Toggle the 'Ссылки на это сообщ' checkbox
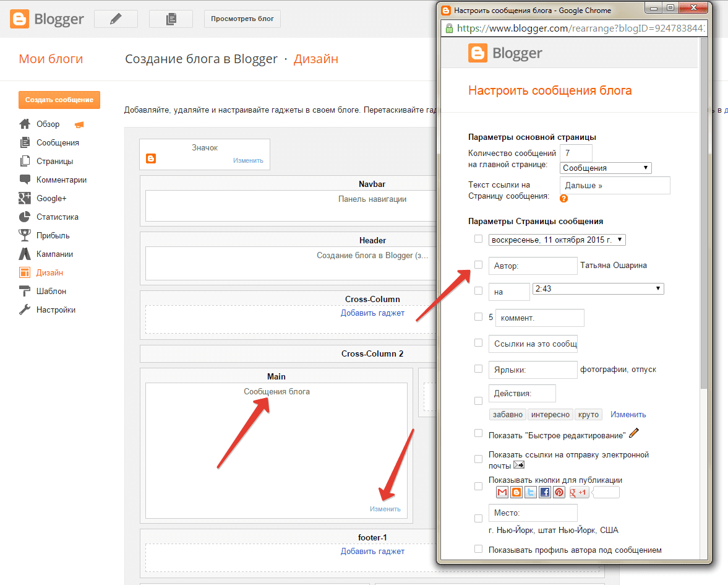The height and width of the screenshot is (585, 728). click(x=478, y=343)
